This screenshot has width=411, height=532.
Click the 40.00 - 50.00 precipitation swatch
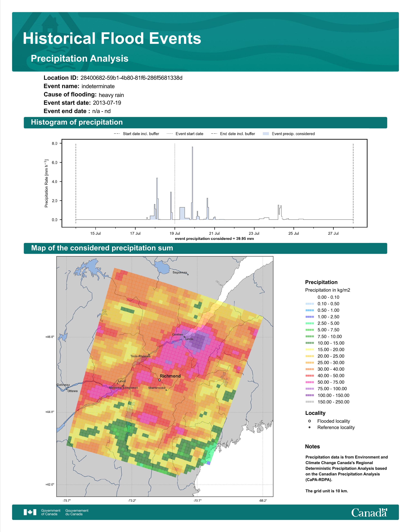coord(310,376)
